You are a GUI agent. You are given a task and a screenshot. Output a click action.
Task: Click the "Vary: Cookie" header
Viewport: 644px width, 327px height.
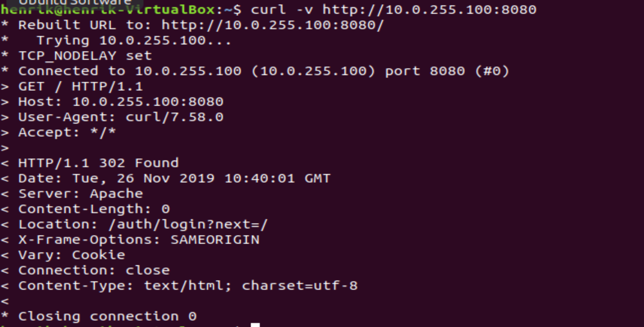click(x=72, y=255)
